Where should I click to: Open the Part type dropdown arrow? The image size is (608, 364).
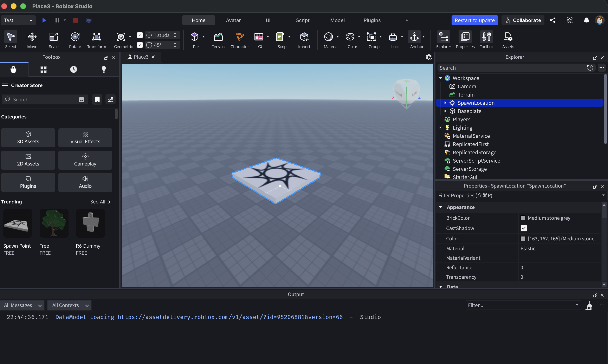(x=203, y=37)
